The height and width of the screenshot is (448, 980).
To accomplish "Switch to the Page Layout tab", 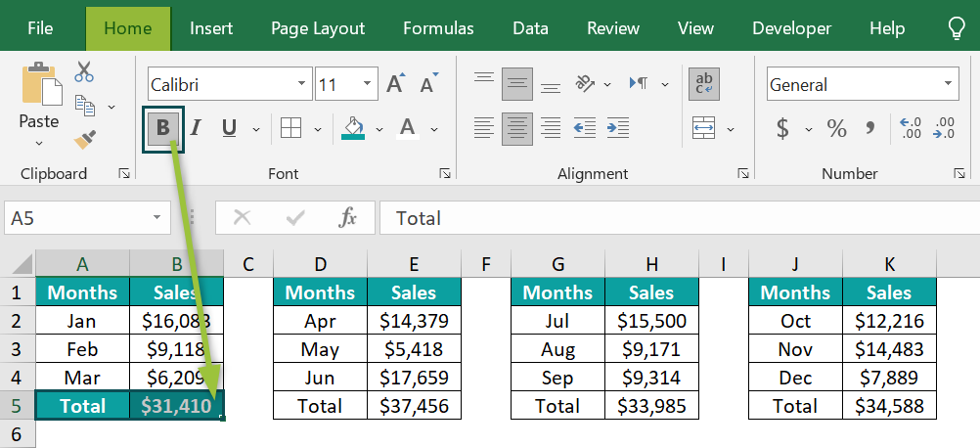I will [318, 28].
